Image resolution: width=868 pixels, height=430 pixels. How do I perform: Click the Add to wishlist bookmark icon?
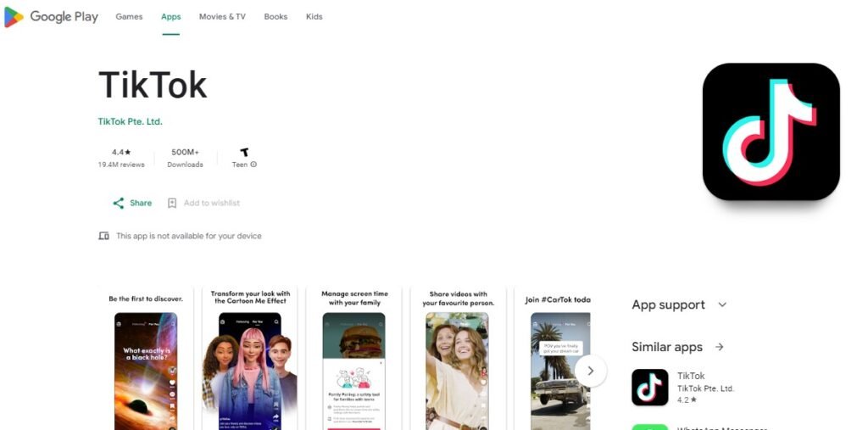tap(172, 203)
